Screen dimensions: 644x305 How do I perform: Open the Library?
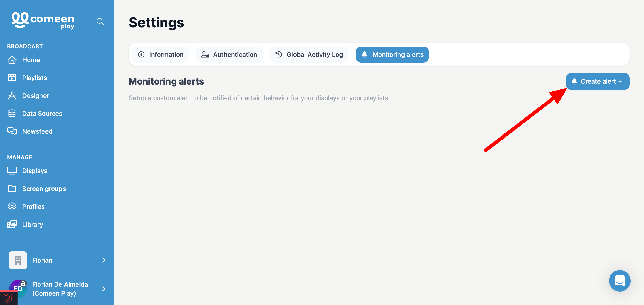click(32, 224)
